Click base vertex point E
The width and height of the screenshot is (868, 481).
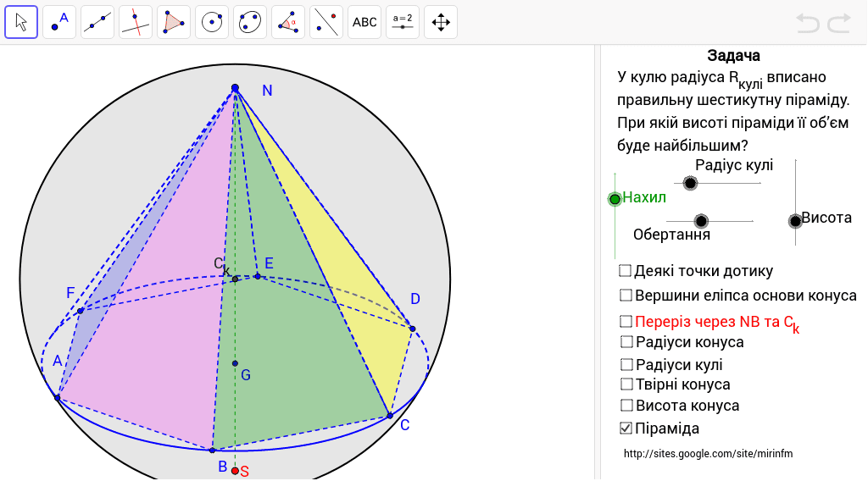click(x=258, y=276)
